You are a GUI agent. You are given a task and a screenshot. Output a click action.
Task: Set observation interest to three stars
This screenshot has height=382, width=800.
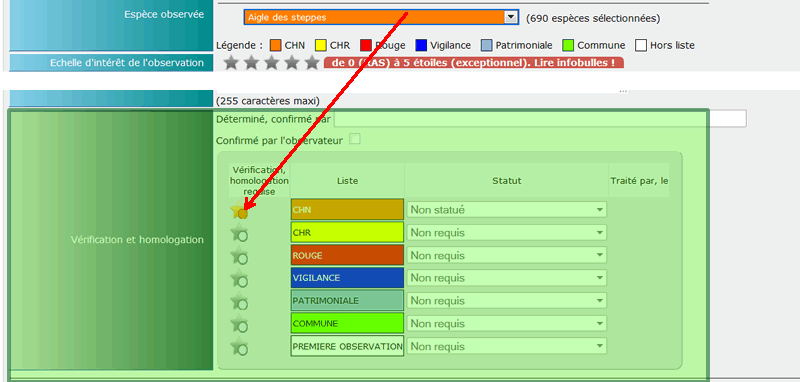point(271,63)
